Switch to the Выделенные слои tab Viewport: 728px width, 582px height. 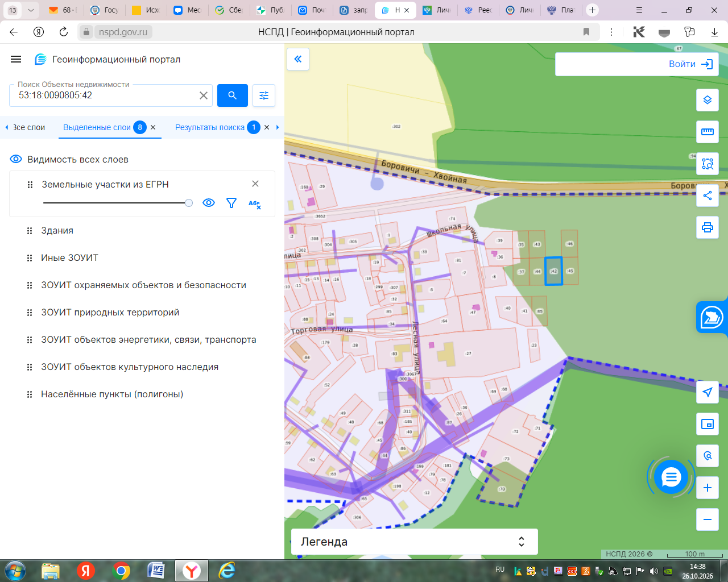click(97, 127)
